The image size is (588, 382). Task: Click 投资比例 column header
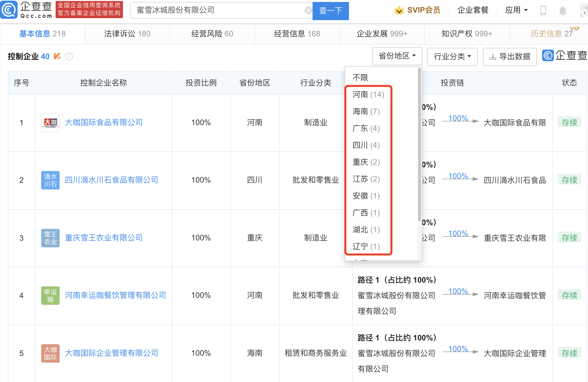pyautogui.click(x=201, y=83)
